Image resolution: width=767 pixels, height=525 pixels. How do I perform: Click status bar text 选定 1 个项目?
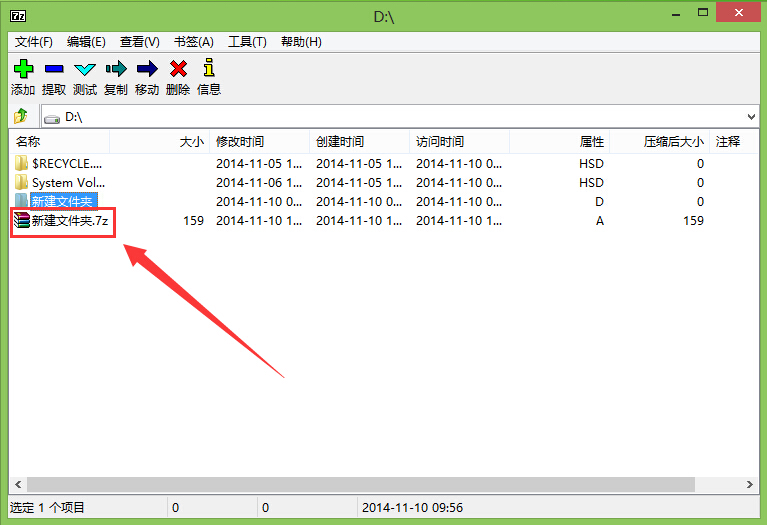pos(47,507)
